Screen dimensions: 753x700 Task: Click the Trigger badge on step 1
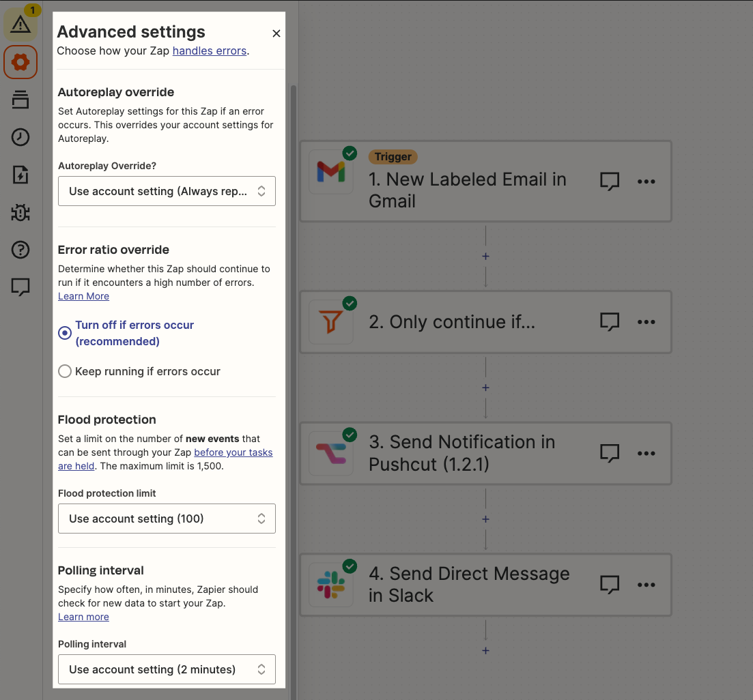coord(393,156)
